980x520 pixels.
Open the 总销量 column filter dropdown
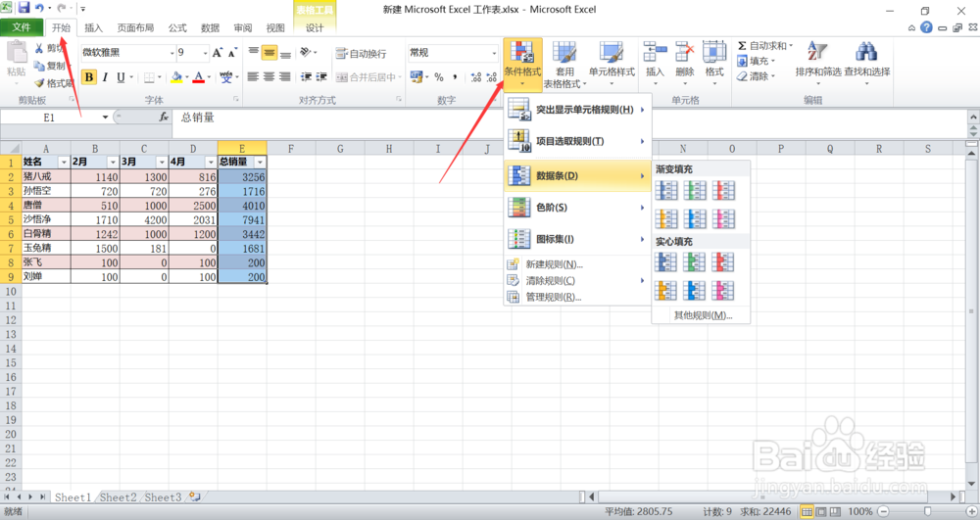click(x=260, y=163)
